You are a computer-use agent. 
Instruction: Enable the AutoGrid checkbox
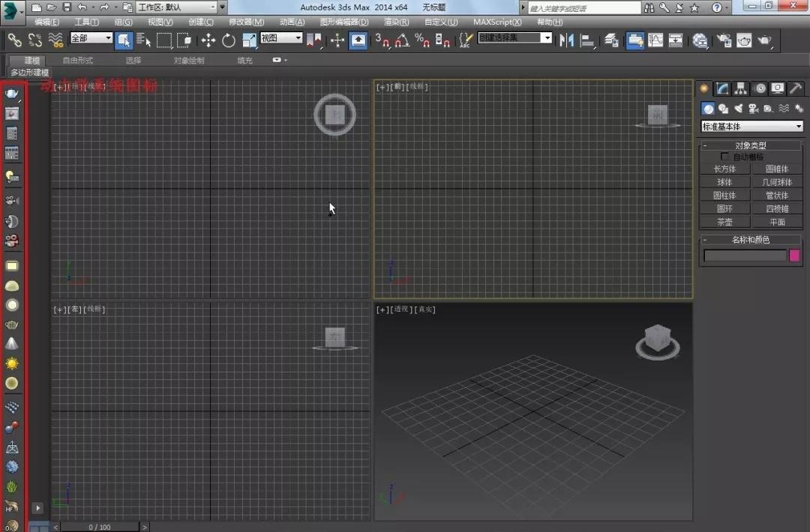click(x=725, y=156)
